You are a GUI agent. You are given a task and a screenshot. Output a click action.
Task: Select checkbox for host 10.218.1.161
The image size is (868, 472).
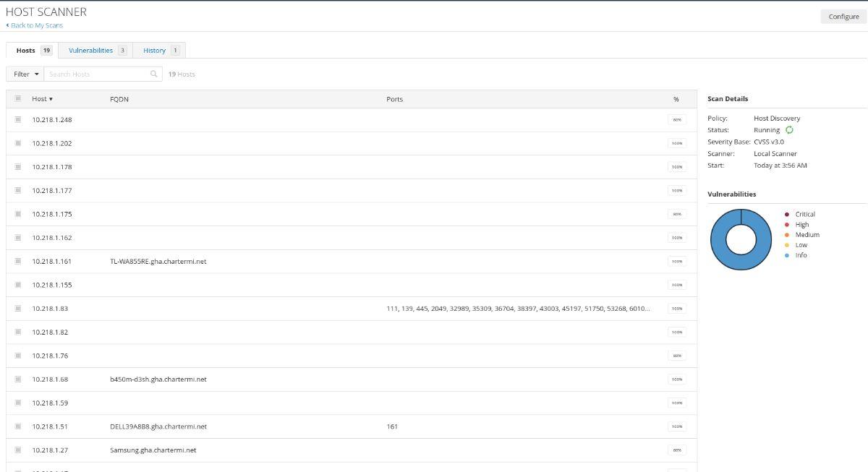18,262
